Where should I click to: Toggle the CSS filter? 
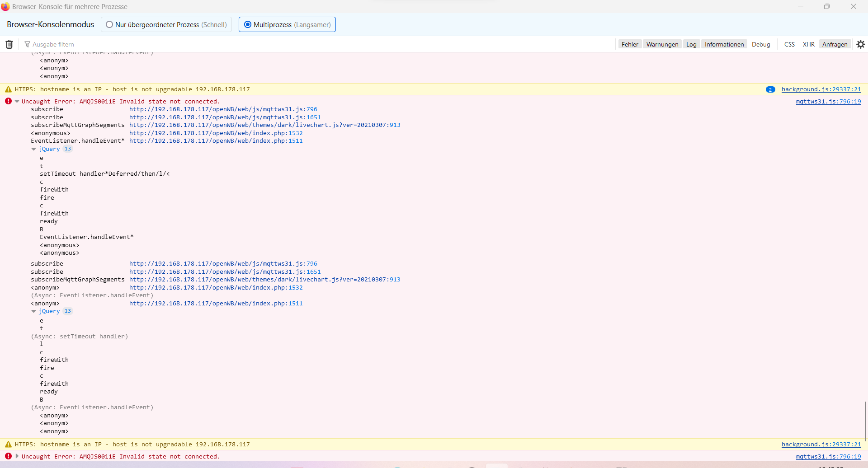(x=789, y=44)
